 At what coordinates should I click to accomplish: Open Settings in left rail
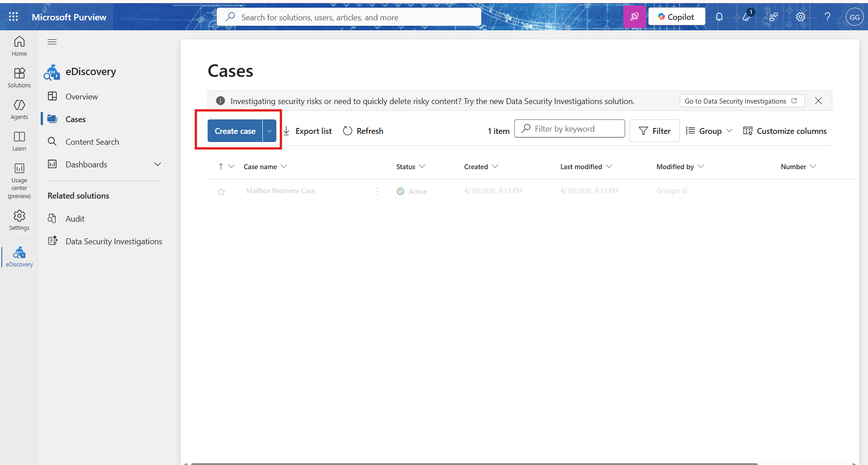click(19, 220)
